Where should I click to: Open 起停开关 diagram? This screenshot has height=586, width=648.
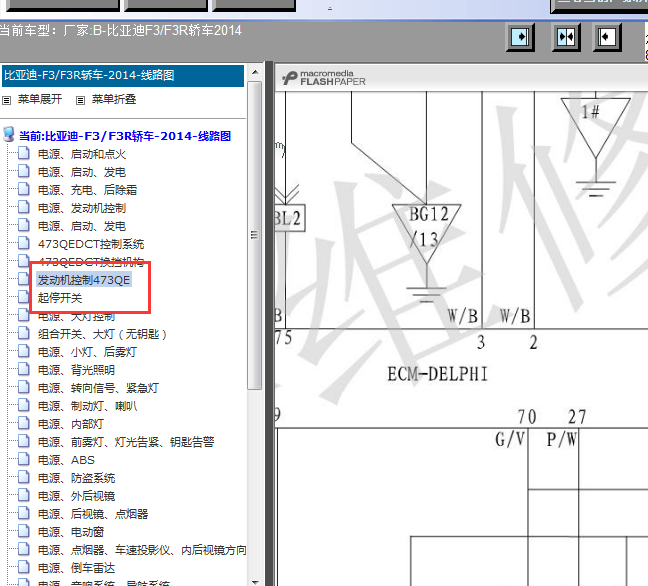pyautogui.click(x=60, y=298)
